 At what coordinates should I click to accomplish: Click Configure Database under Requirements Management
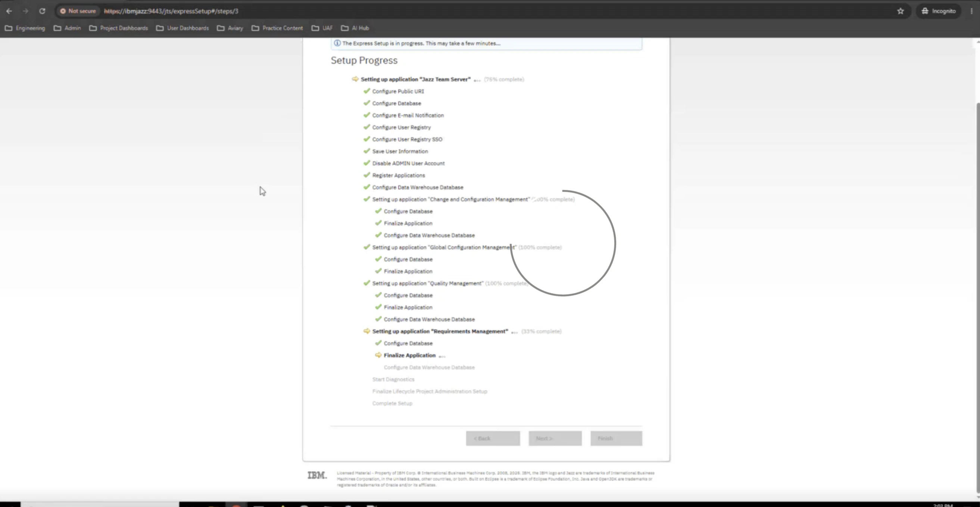[408, 343]
